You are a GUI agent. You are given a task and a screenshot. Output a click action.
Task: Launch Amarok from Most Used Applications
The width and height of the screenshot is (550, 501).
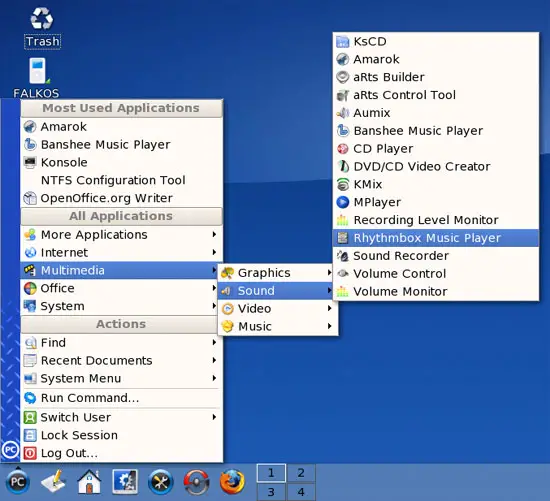click(121, 127)
